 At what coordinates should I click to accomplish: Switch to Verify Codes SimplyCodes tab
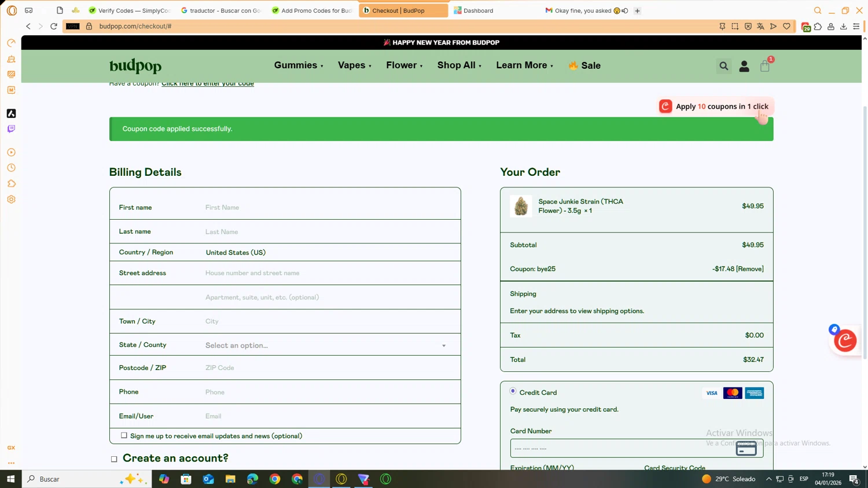pyautogui.click(x=130, y=10)
